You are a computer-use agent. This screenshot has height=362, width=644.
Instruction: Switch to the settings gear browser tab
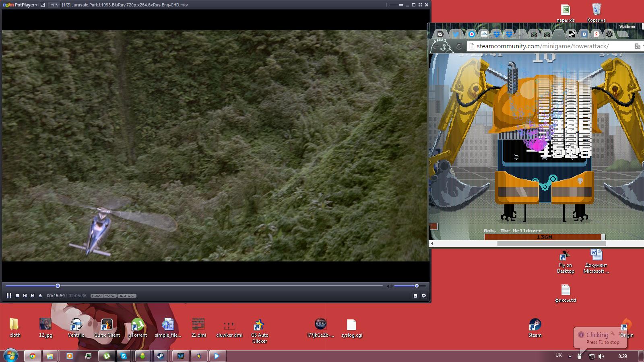[x=609, y=34]
